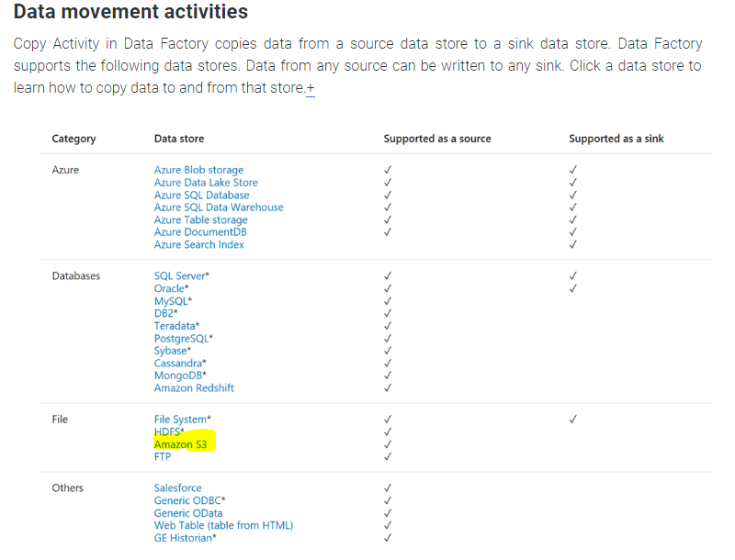Image resolution: width=735 pixels, height=560 pixels.
Task: Click the source checkmark for MongoDB
Action: 388,375
